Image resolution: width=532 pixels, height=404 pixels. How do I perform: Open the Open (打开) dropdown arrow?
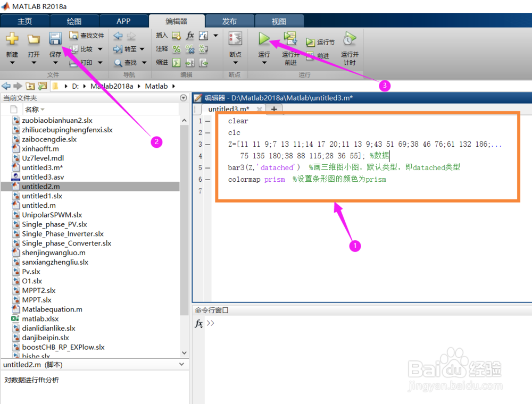click(33, 63)
